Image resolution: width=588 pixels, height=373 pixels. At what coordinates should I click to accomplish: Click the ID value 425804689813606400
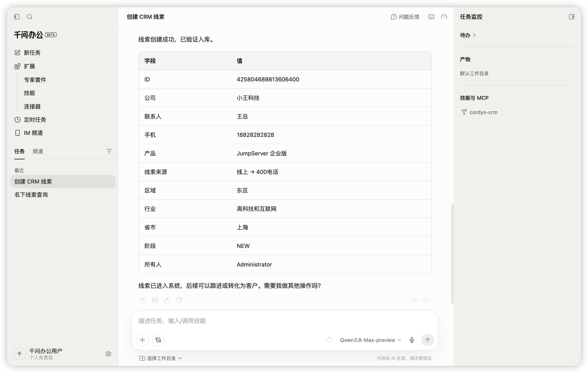(268, 79)
